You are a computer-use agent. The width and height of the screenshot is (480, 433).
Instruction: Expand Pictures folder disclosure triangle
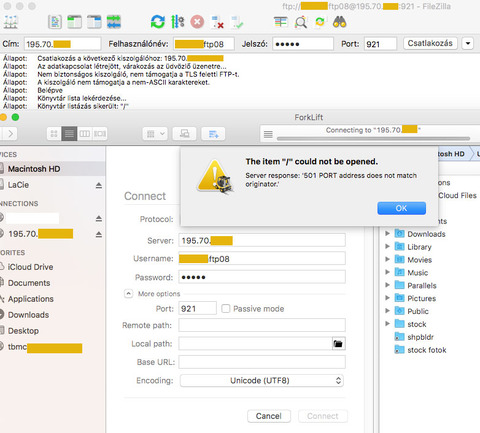[x=387, y=298]
